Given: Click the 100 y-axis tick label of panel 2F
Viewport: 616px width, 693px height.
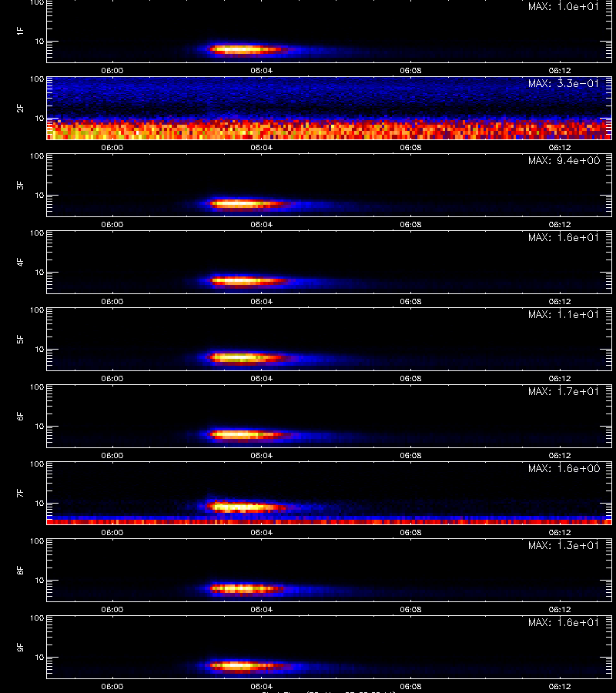Looking at the screenshot, I should coord(37,79).
